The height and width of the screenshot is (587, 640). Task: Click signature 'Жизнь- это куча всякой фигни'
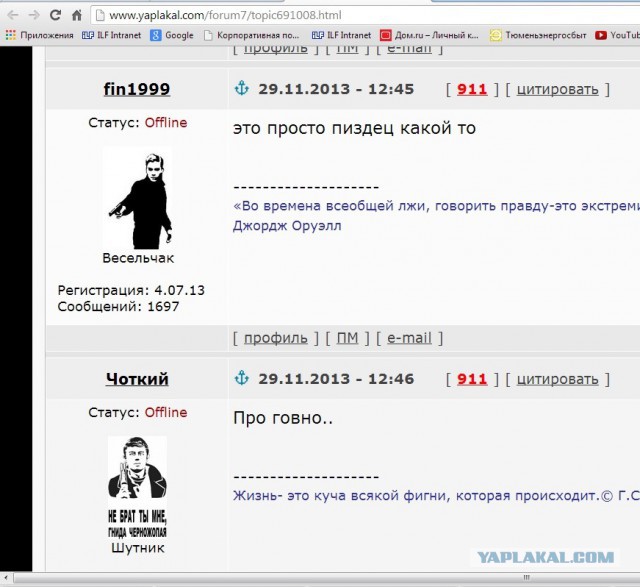click(341, 496)
